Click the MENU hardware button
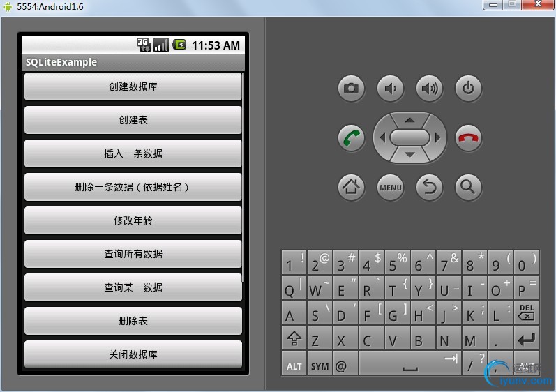This screenshot has height=392, width=556. tap(390, 187)
